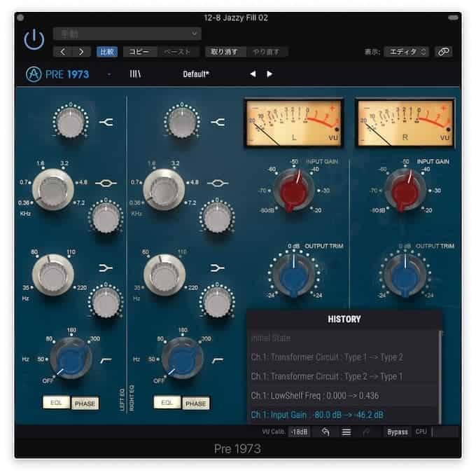
Task: Open the preset browser library icon
Action: [135, 74]
